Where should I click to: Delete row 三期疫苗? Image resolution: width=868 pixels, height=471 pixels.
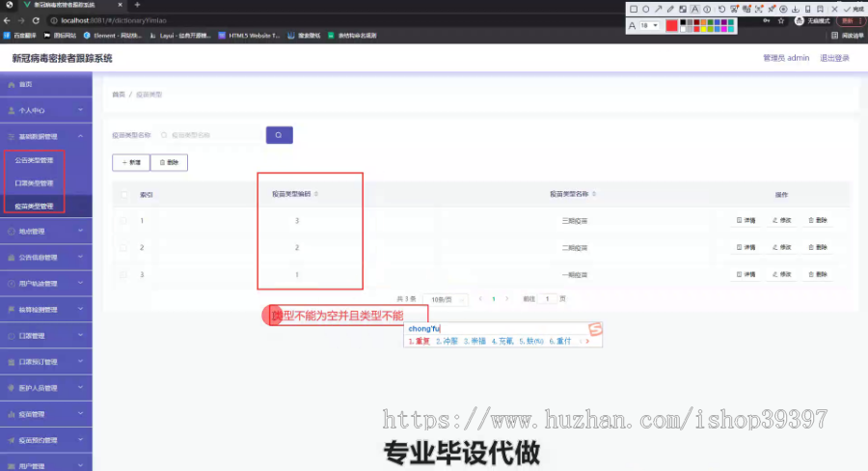click(x=818, y=220)
